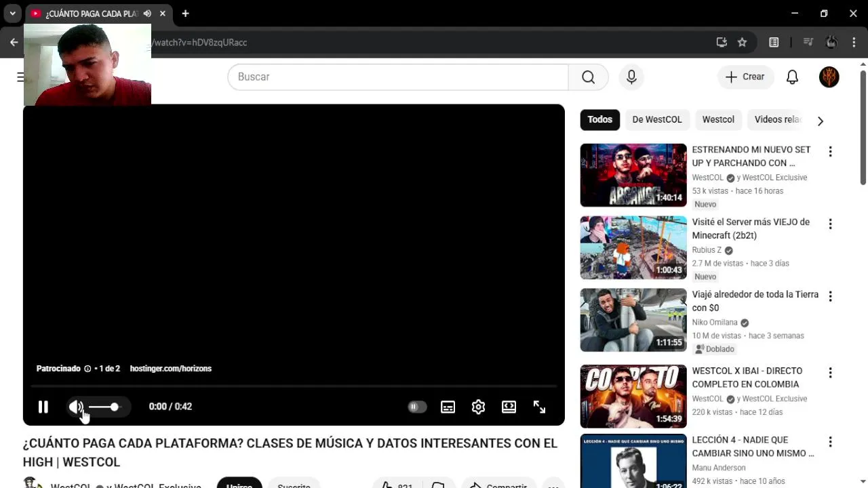The image size is (868, 488).
Task: Open the tab search dropdown arrow
Action: (x=12, y=14)
